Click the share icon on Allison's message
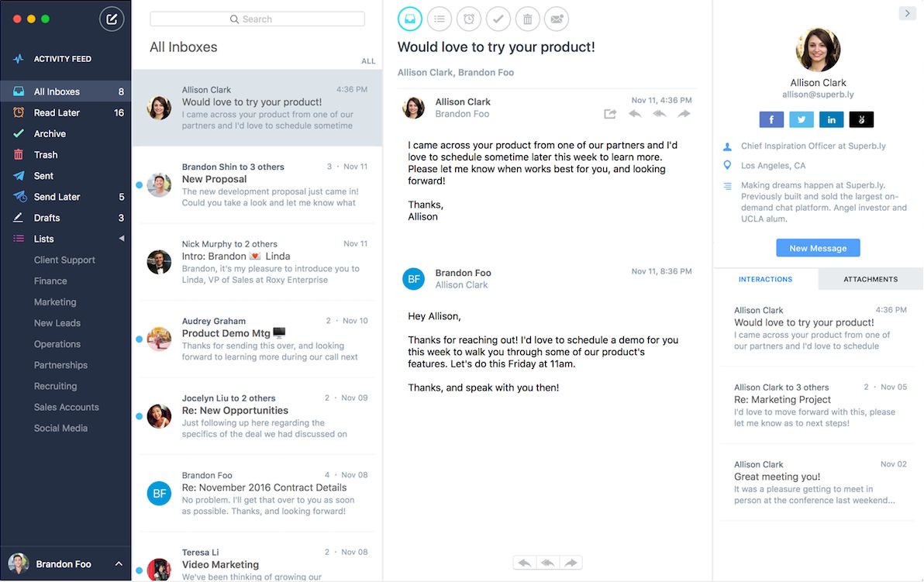 (610, 114)
